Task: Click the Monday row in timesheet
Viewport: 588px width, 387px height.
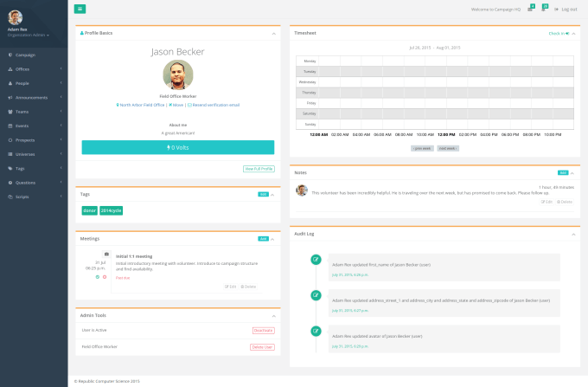Action: (435, 61)
